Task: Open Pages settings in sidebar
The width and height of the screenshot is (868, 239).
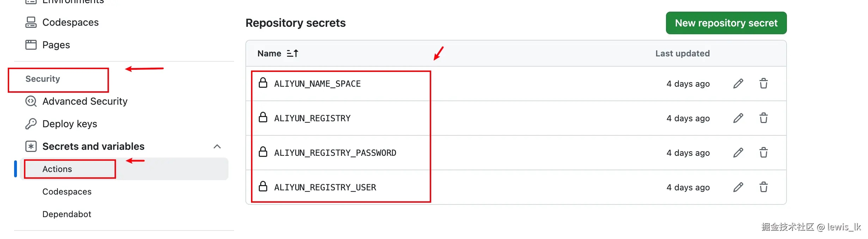Action: point(56,45)
